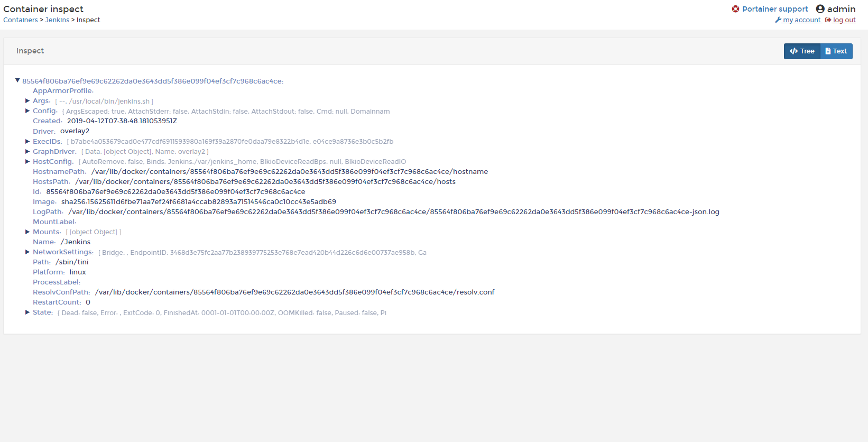
Task: Switch to Text view
Action: 836,51
